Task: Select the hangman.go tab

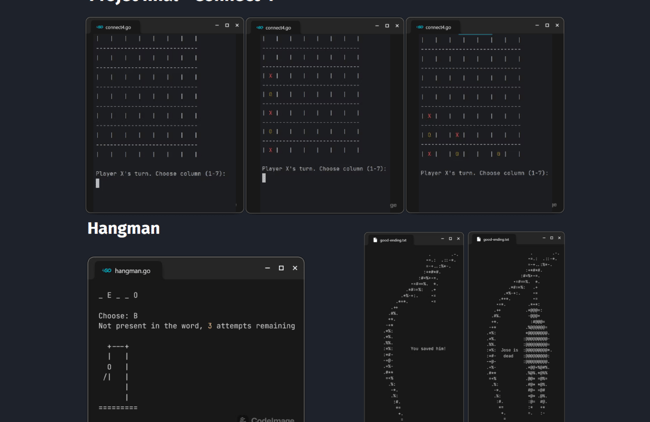Action: [128, 270]
